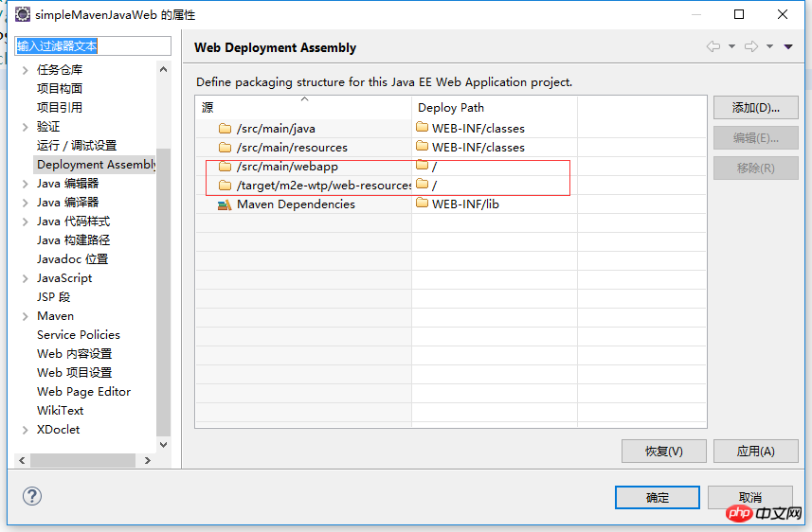812x532 pixels.
Task: Expand the XDoclet tree node
Action: [x=25, y=430]
